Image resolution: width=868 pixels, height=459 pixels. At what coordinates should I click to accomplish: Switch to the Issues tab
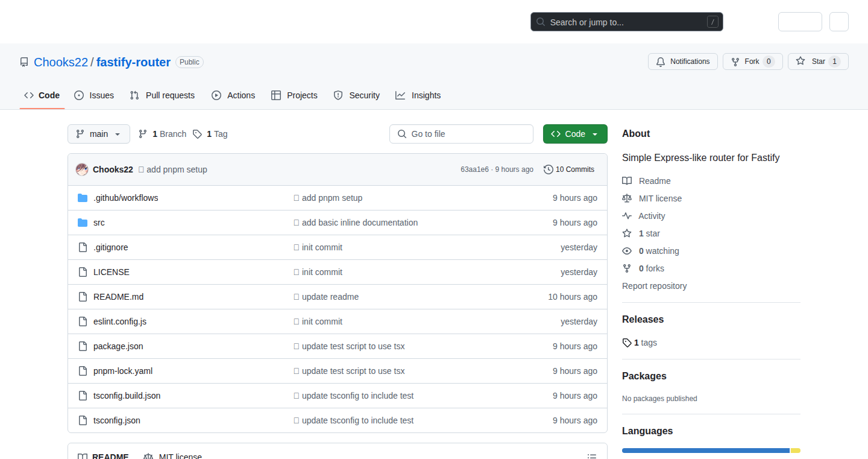pyautogui.click(x=94, y=95)
